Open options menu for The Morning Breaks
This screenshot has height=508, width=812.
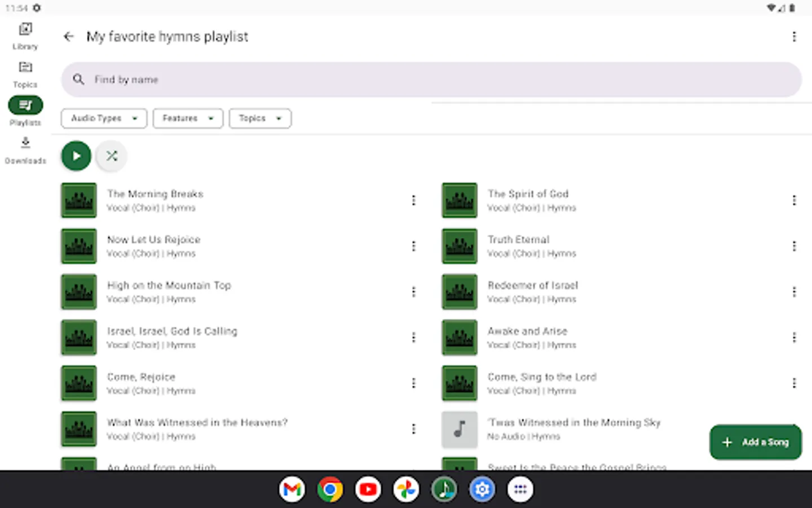[413, 200]
